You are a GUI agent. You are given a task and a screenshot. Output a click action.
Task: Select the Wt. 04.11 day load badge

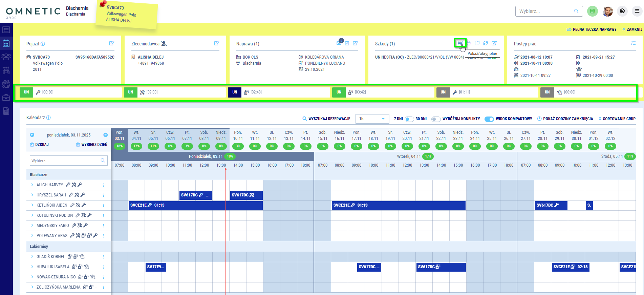(136, 146)
